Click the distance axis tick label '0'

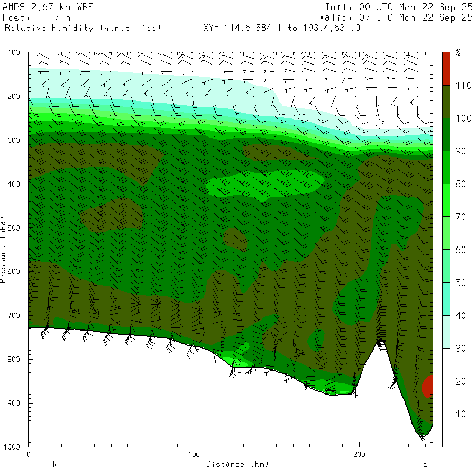click(x=28, y=454)
